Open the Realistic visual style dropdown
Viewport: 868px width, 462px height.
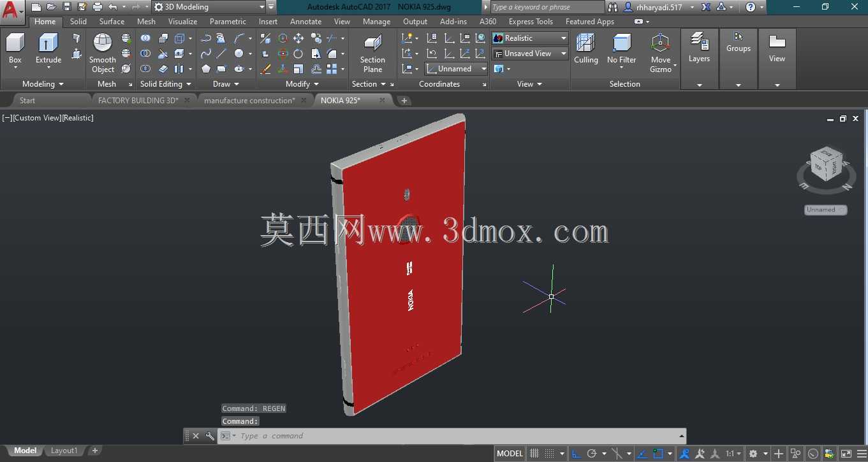(x=530, y=38)
